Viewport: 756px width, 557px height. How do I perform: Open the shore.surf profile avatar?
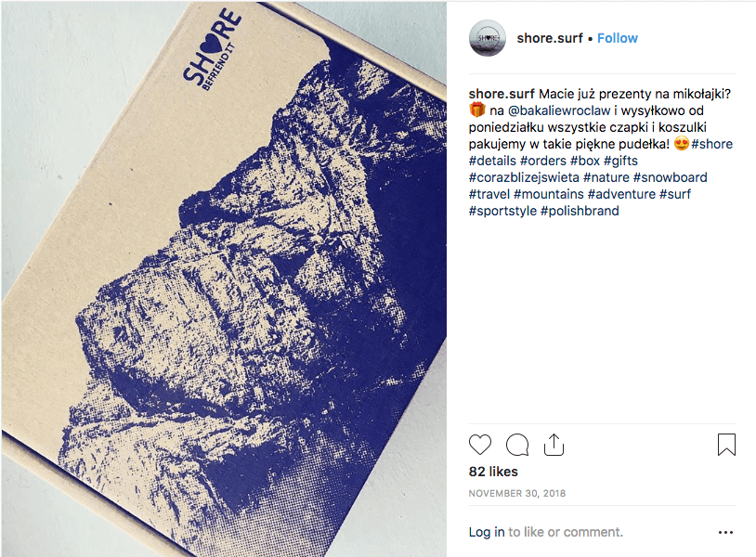tap(488, 38)
